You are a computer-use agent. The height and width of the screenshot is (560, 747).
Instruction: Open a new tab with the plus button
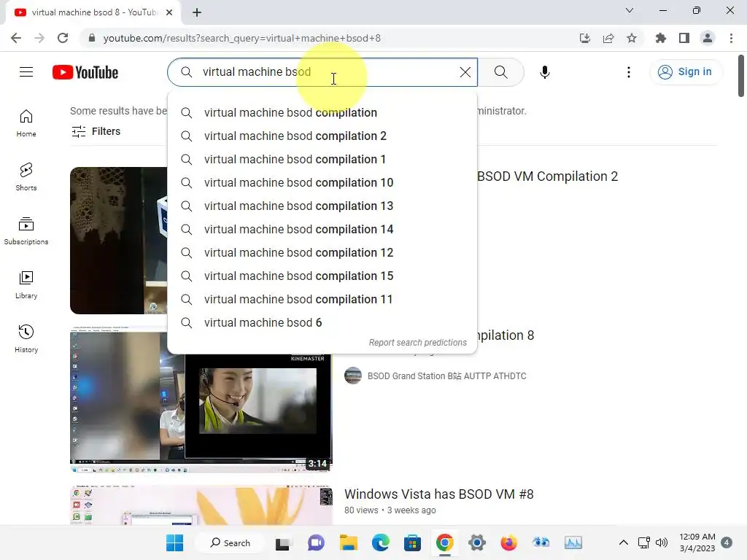(x=197, y=12)
